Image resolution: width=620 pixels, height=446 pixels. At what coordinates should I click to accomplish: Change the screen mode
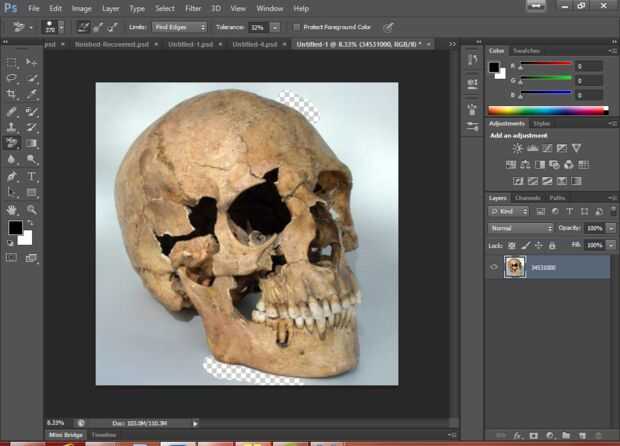tap(31, 258)
